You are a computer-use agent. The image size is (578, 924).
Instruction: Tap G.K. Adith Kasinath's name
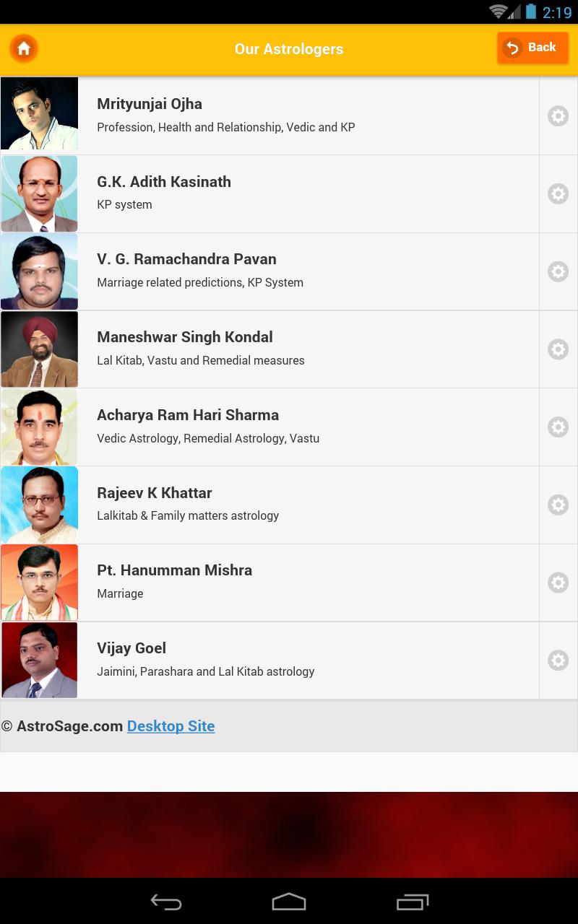tap(164, 182)
